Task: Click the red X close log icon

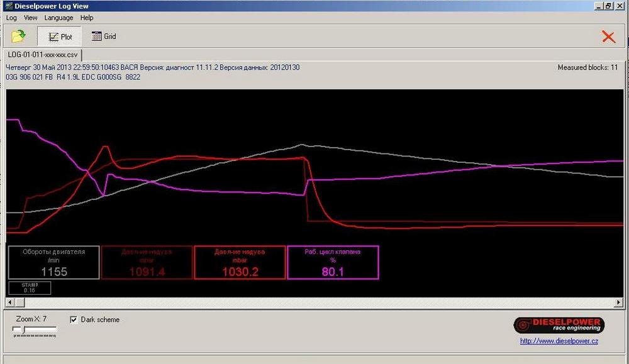Action: click(608, 36)
